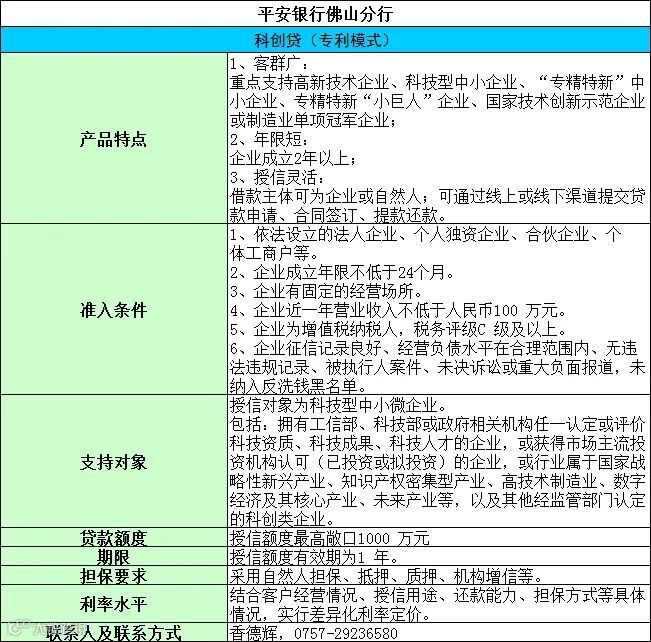Click the line starting 重点支持高新技术企业
This screenshot has height=642, width=651.
click(437, 83)
